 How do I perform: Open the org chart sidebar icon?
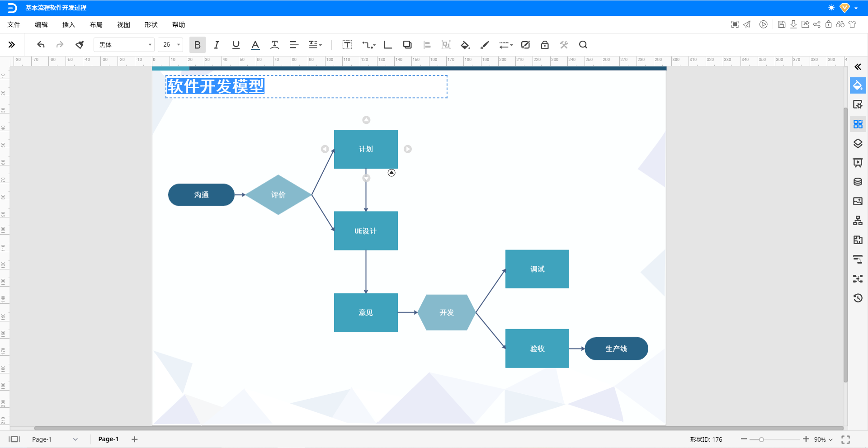pos(858,221)
